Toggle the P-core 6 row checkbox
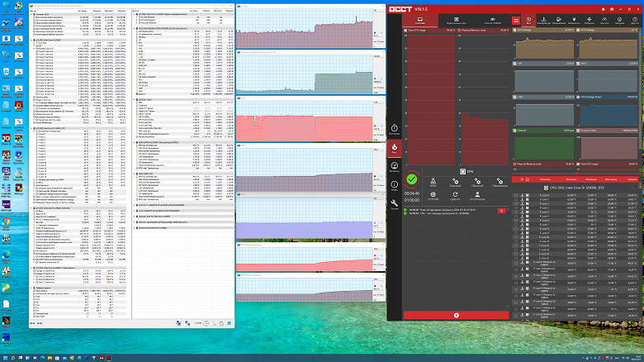 click(516, 221)
